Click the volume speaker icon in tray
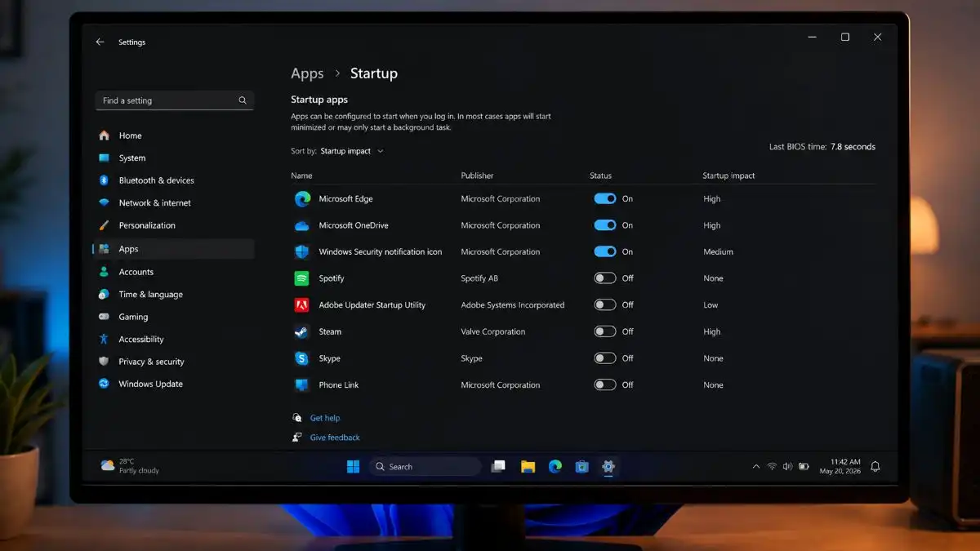 point(787,466)
